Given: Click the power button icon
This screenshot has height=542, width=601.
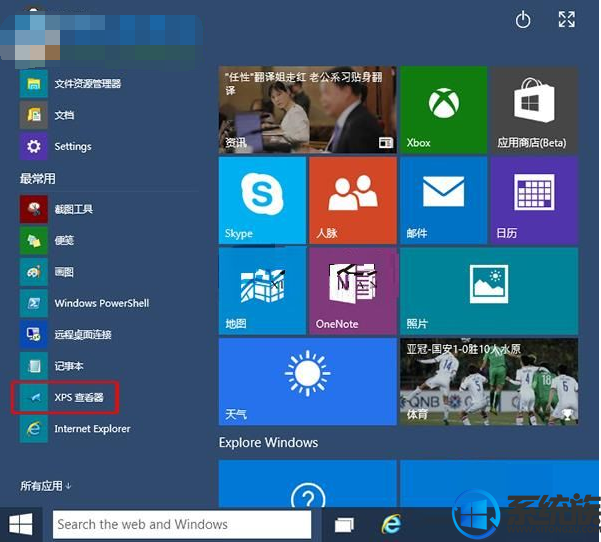Looking at the screenshot, I should tap(523, 20).
